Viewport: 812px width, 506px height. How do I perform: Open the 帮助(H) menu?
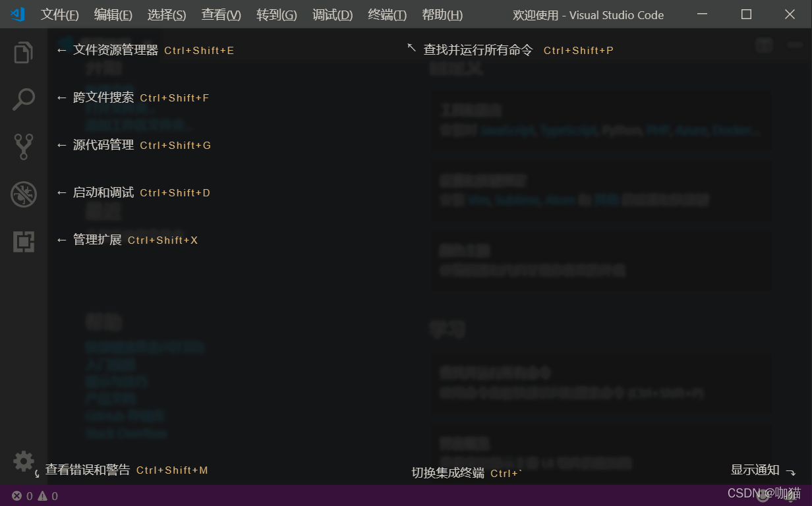[442, 14]
